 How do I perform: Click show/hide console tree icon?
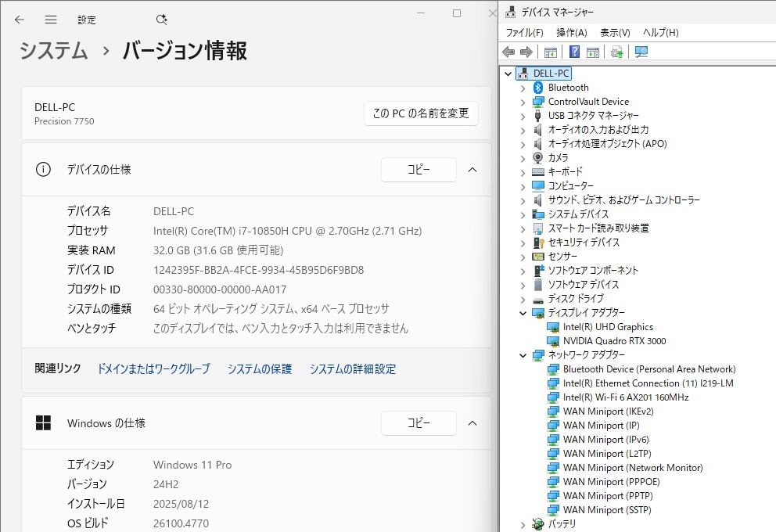[551, 52]
